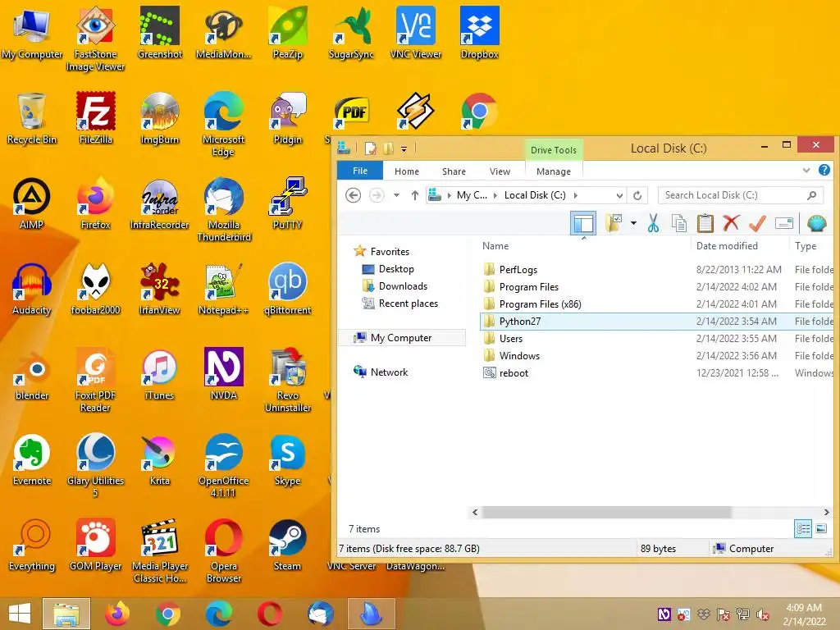Select the NVDA desktop icon
Image resolution: width=840 pixels, height=630 pixels.
[x=223, y=374]
